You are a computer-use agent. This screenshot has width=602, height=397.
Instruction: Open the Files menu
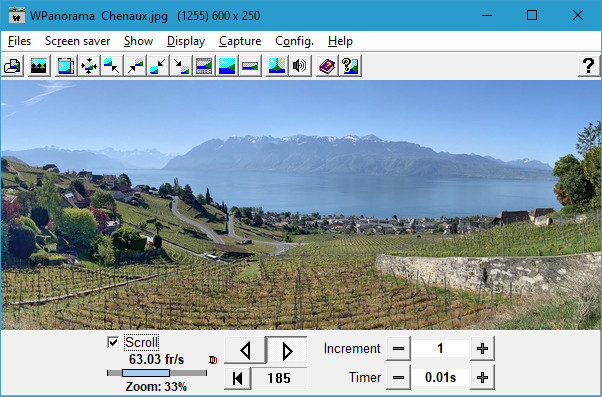(19, 41)
